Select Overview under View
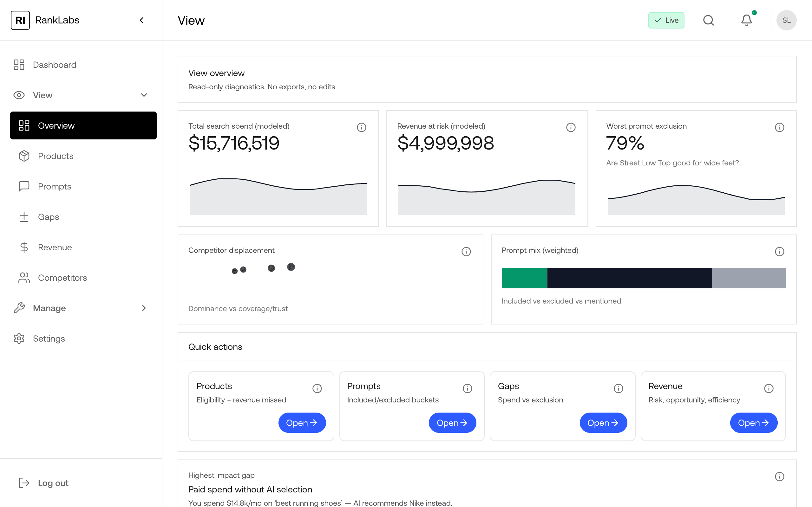The height and width of the screenshot is (507, 812). (56, 125)
